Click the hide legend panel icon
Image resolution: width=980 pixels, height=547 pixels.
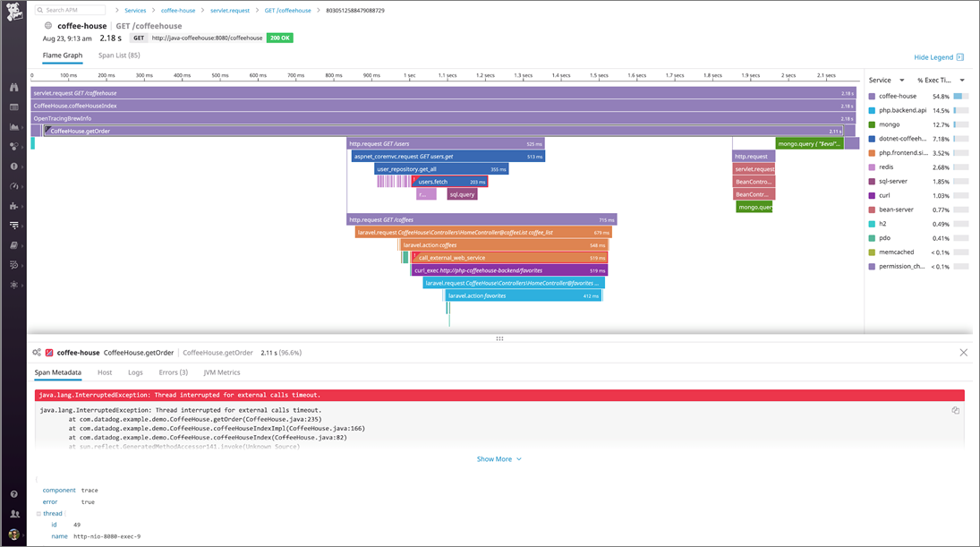click(x=960, y=57)
